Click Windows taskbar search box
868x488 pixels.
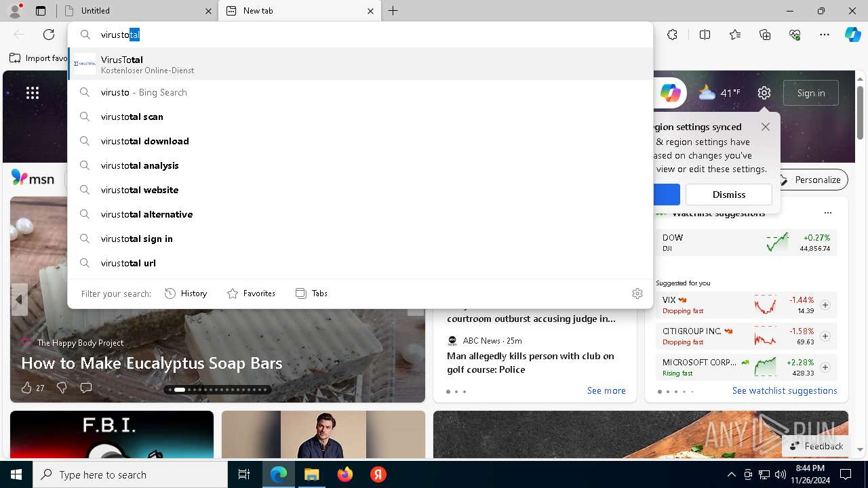(x=130, y=474)
